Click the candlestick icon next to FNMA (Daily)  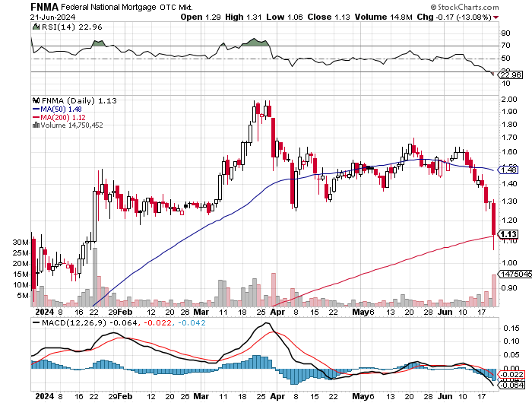coord(36,100)
